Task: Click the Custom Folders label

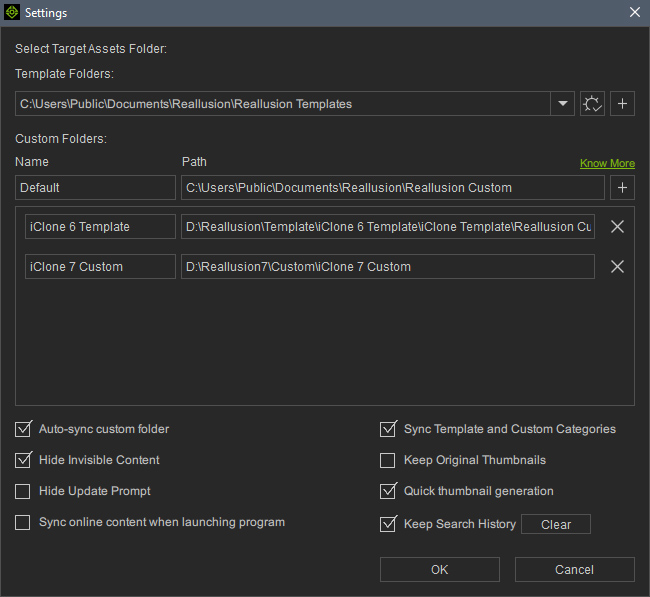Action: click(x=61, y=138)
